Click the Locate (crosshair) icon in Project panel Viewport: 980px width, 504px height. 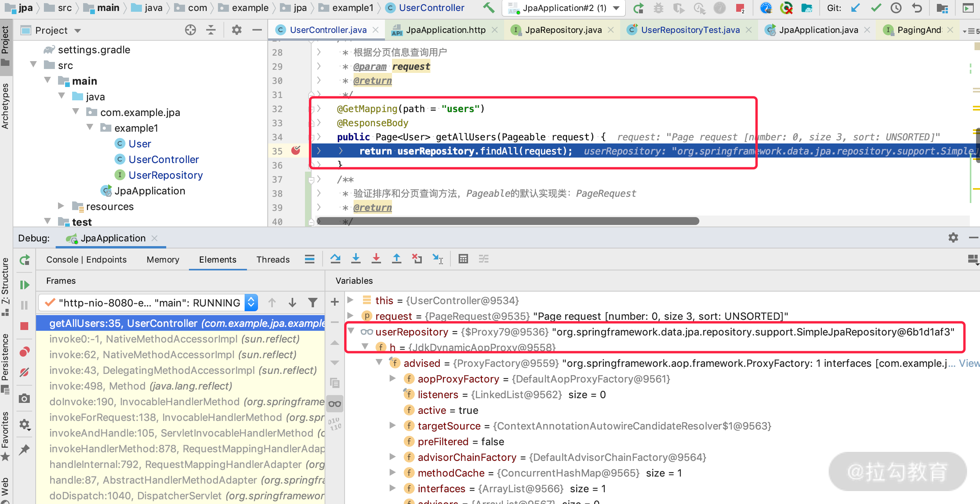191,30
